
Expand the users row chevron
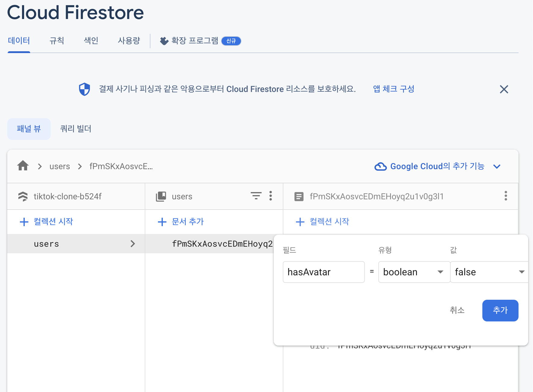(133, 244)
